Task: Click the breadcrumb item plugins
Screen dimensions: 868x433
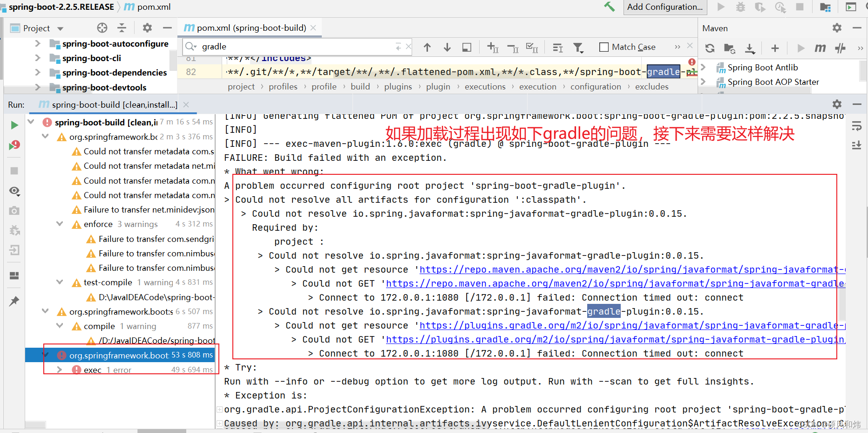Action: tap(398, 87)
